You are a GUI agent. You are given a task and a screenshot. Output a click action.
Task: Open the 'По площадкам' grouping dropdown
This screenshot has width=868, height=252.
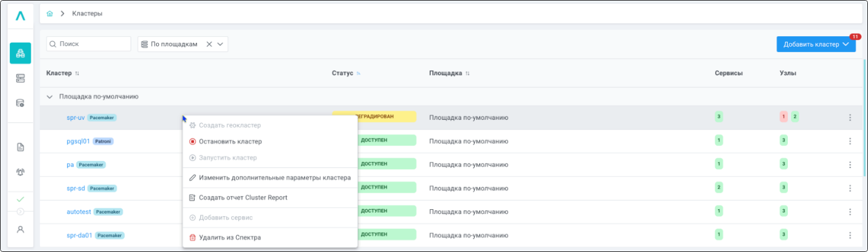click(220, 44)
